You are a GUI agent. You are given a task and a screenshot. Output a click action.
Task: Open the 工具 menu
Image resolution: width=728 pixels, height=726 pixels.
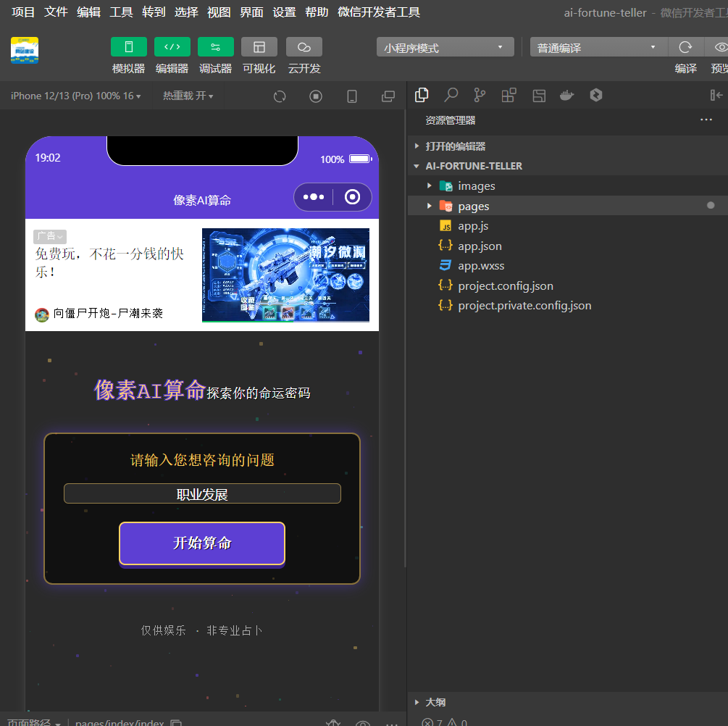pos(121,12)
